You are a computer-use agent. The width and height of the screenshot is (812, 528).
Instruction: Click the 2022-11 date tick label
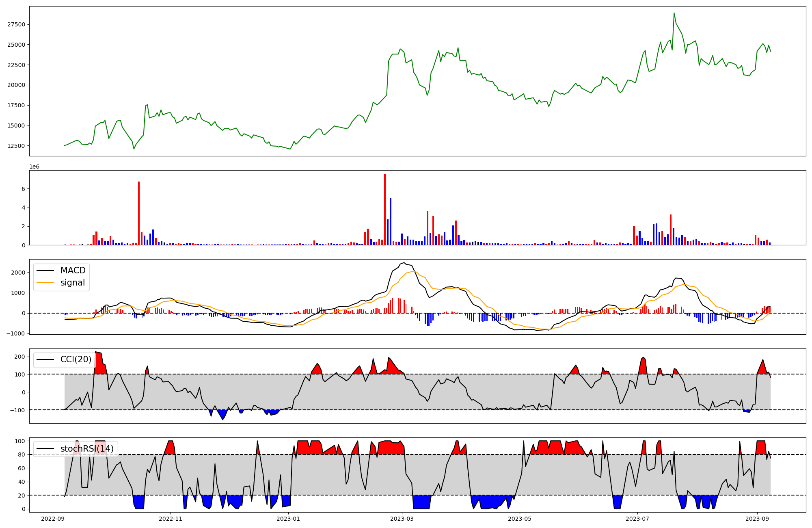pyautogui.click(x=171, y=519)
